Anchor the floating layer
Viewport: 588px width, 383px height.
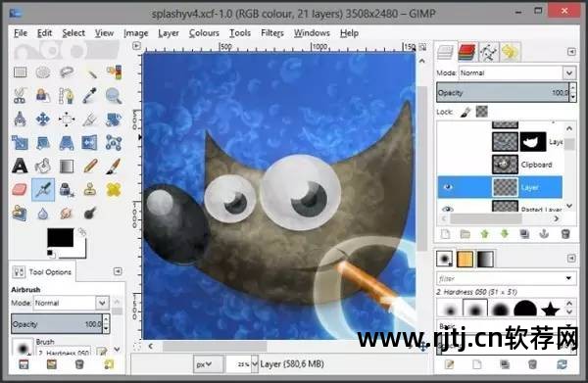544,234
